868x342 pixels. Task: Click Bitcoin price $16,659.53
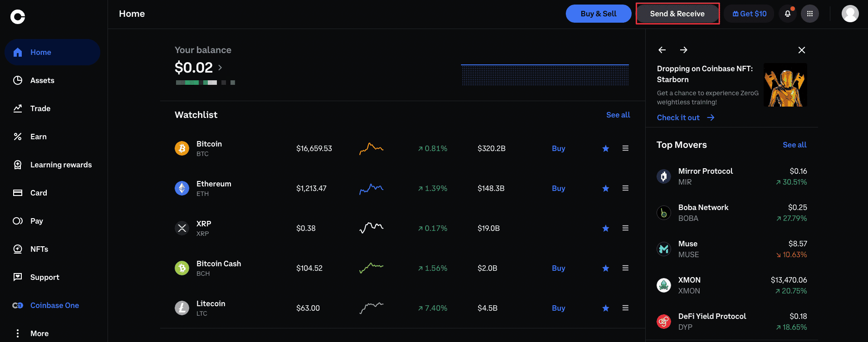tap(314, 148)
